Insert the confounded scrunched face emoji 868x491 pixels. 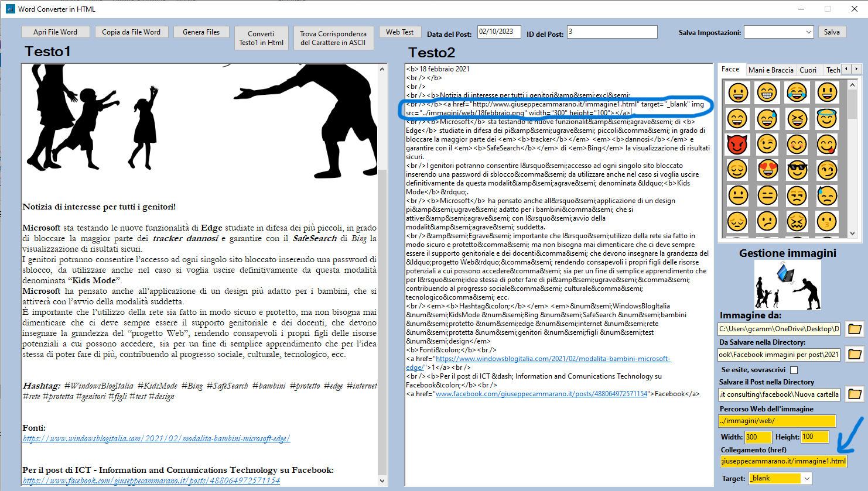pos(797,221)
